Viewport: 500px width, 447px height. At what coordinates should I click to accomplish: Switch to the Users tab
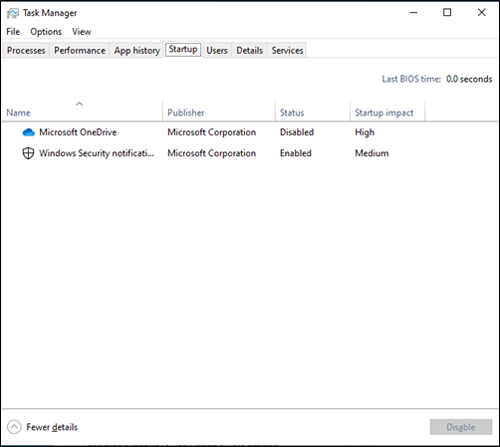[217, 50]
